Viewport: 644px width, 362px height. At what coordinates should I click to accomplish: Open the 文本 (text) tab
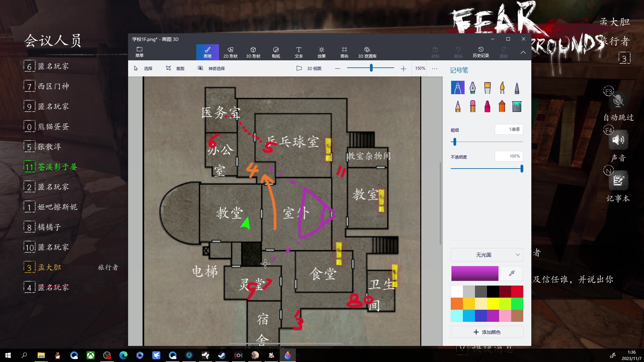pyautogui.click(x=299, y=52)
